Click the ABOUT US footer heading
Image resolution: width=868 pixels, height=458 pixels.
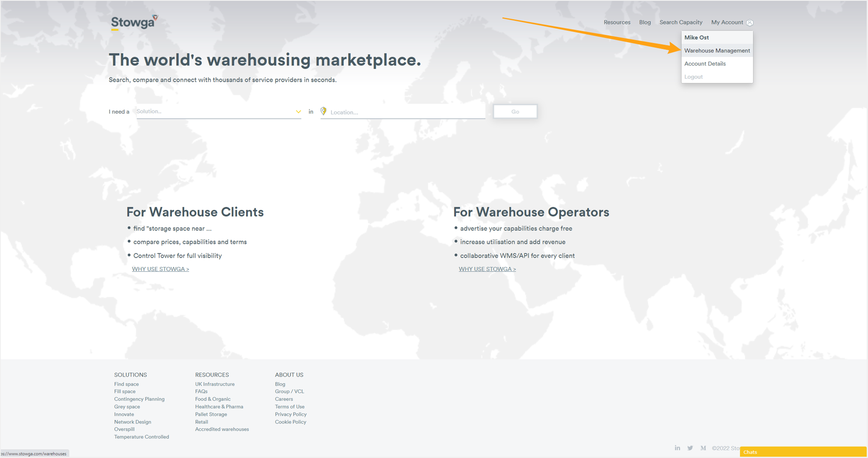[x=289, y=375]
